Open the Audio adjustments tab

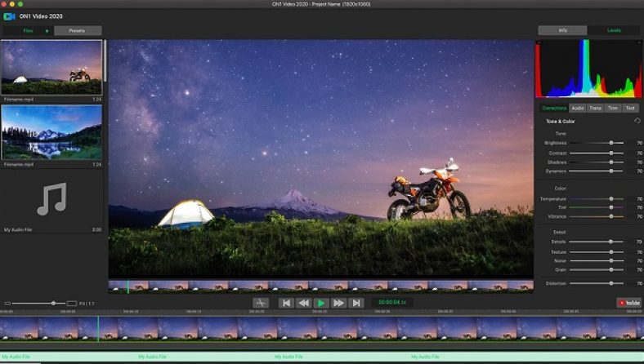578,108
